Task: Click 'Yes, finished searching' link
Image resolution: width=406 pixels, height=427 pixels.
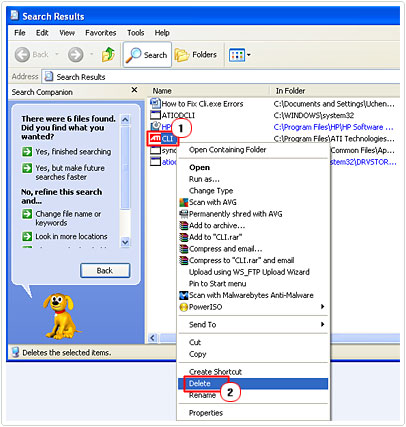Action: click(73, 152)
